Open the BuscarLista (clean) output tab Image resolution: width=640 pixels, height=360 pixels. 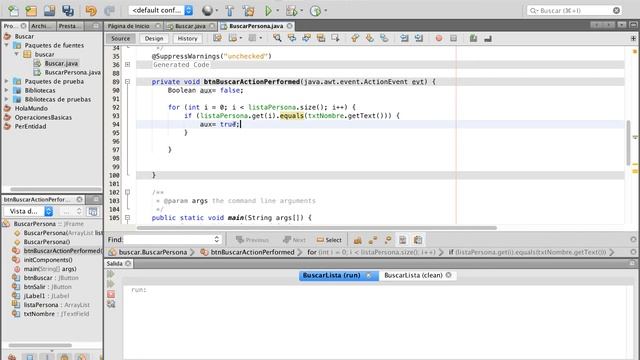(x=418, y=275)
